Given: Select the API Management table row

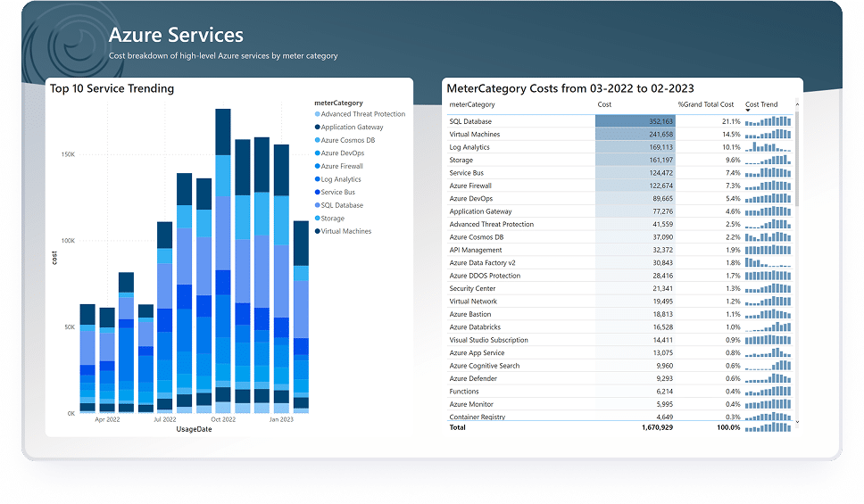Looking at the screenshot, I should click(x=620, y=250).
